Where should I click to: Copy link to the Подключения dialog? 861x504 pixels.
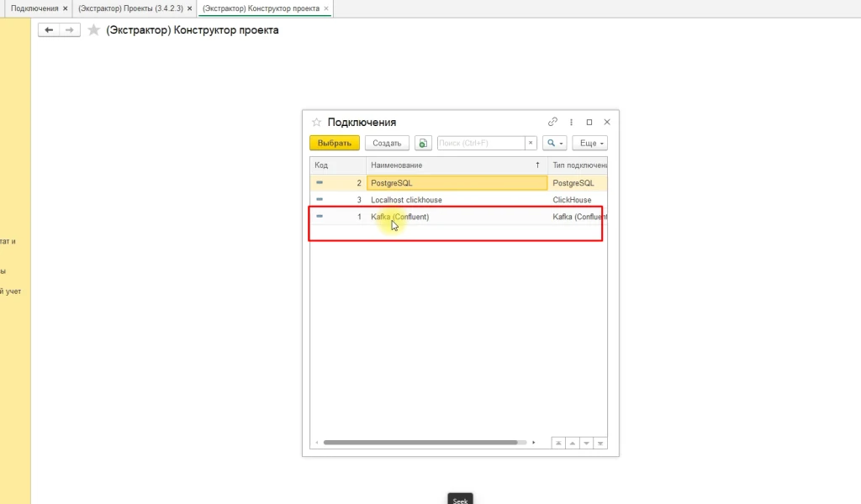[552, 122]
